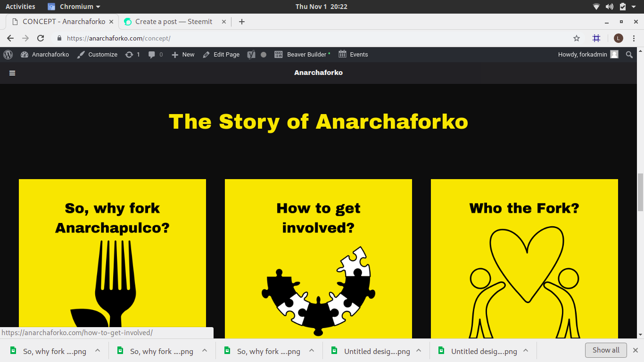
Task: Open the How to get involved card
Action: point(318,259)
